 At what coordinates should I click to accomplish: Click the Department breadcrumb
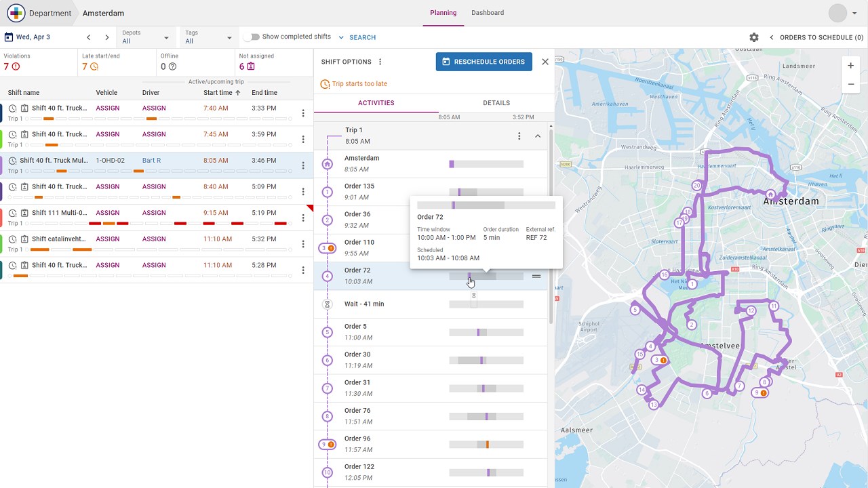coord(50,13)
